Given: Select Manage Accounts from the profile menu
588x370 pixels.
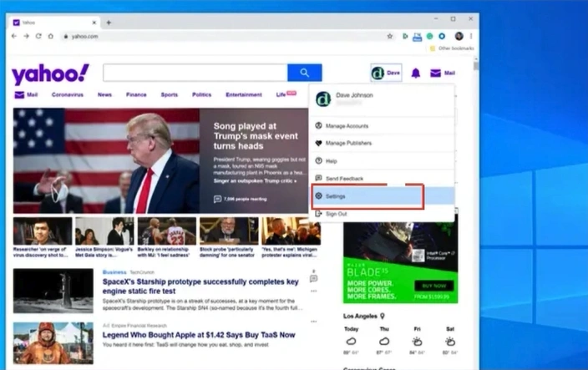Looking at the screenshot, I should point(382,126).
